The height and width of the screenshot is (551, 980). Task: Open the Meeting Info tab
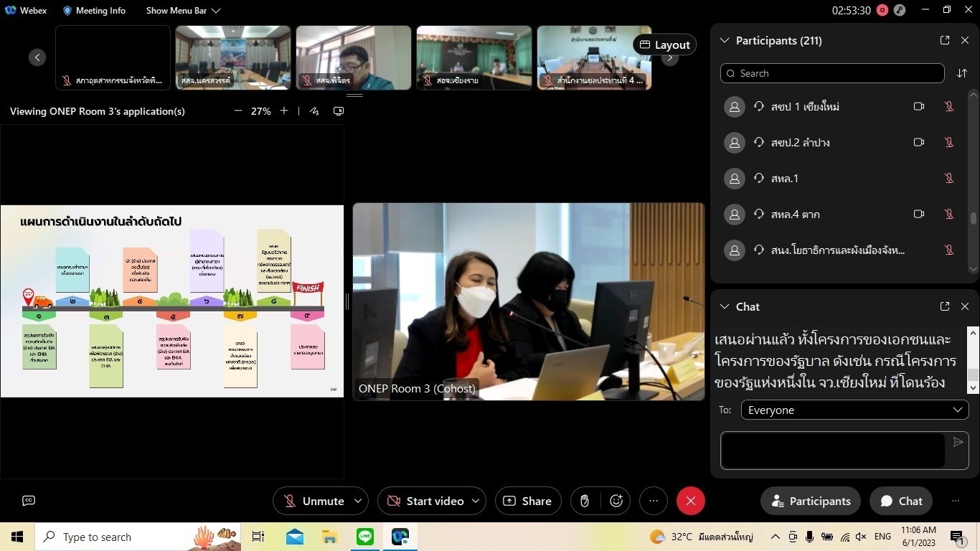(94, 11)
